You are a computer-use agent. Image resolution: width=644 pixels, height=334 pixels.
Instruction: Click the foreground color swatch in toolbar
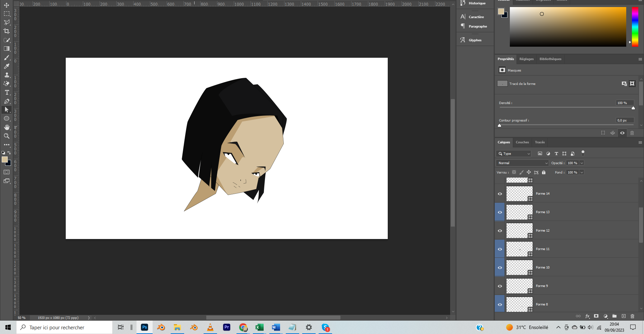click(x=4, y=160)
